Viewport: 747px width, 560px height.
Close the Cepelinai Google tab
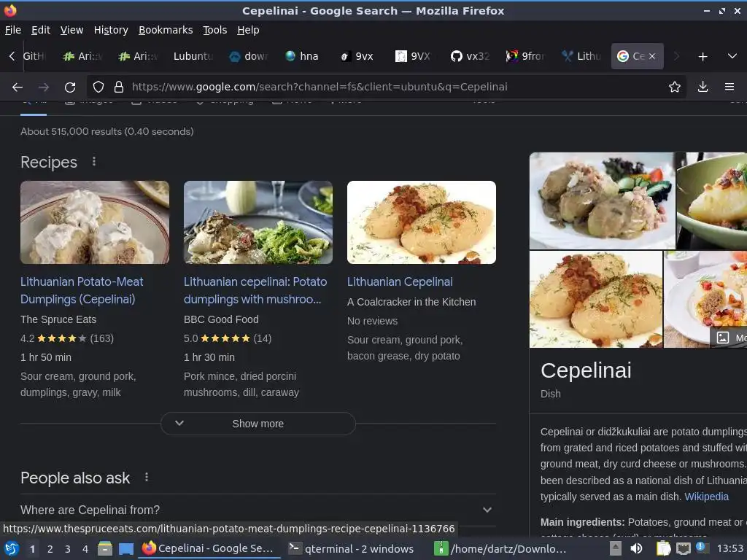click(x=652, y=56)
